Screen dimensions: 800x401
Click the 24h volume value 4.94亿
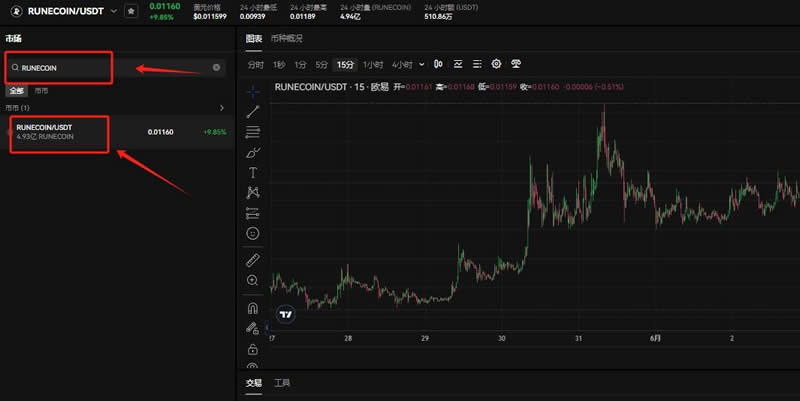[x=350, y=16]
